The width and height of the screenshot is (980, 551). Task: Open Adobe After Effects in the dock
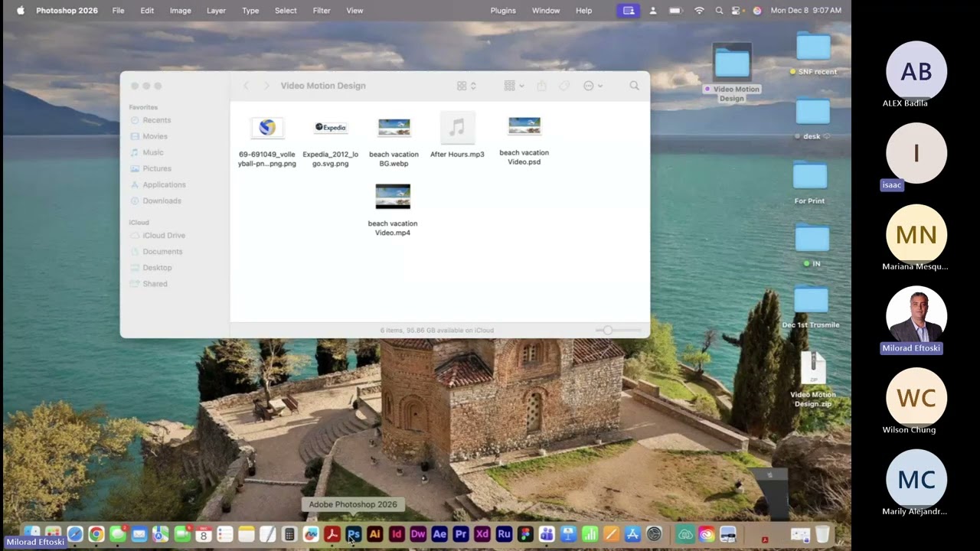[439, 534]
